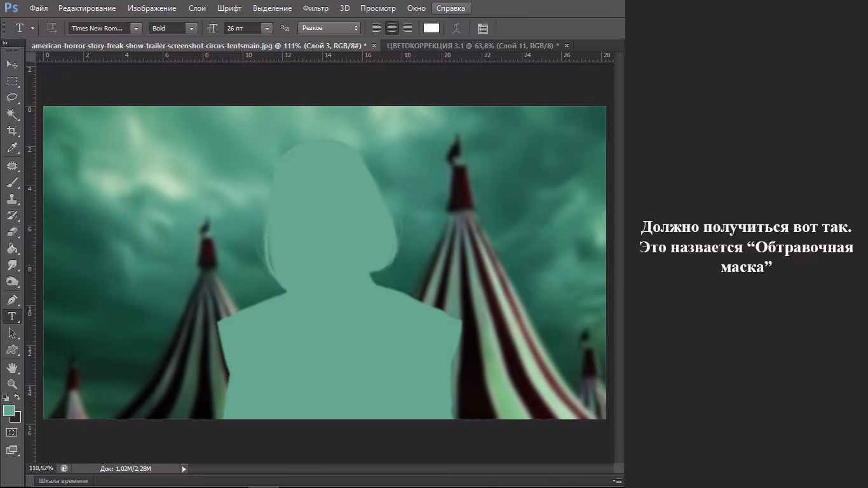
Task: Select the Crop tool
Action: [12, 131]
